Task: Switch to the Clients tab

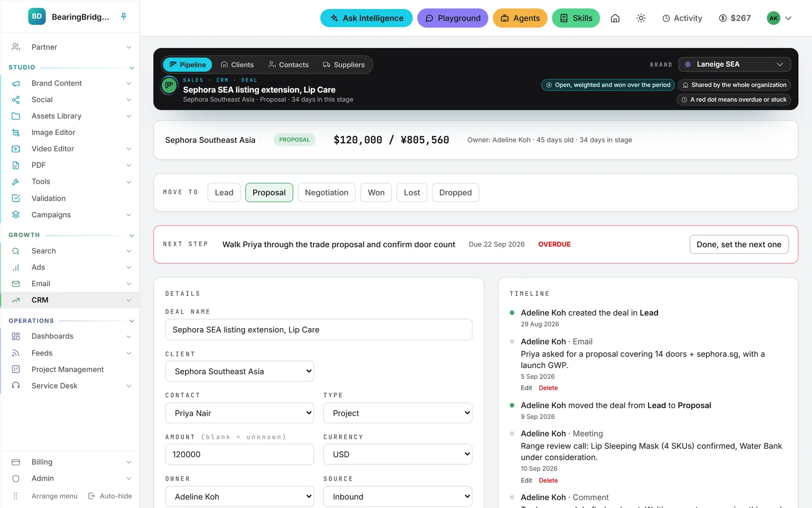Action: pos(237,65)
